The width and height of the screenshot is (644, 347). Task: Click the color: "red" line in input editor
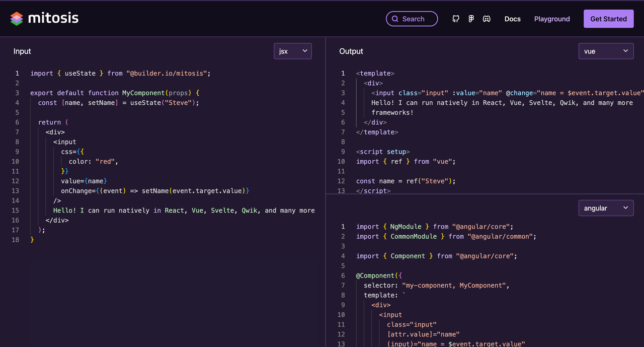click(x=94, y=162)
